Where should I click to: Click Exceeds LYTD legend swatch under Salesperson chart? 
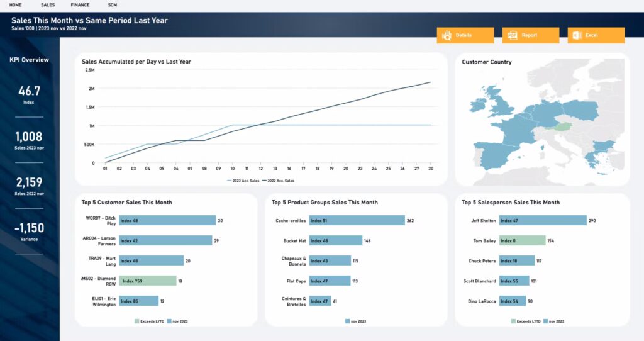(513, 321)
